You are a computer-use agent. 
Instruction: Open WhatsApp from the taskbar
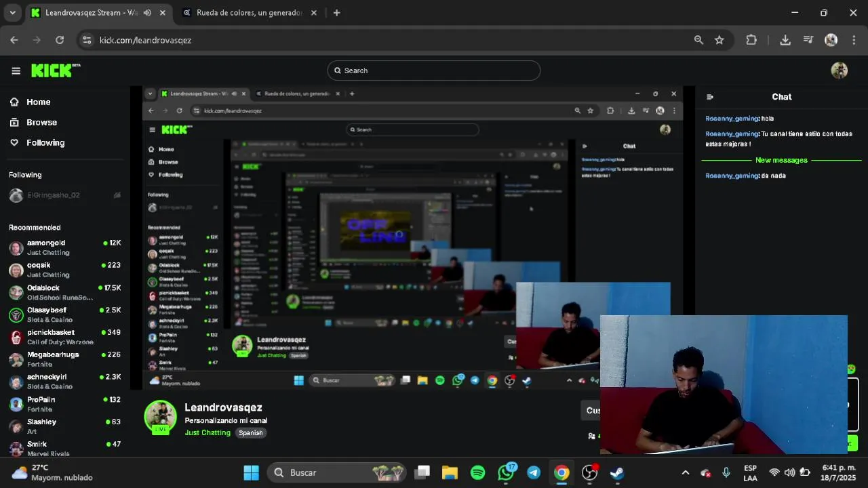506,472
